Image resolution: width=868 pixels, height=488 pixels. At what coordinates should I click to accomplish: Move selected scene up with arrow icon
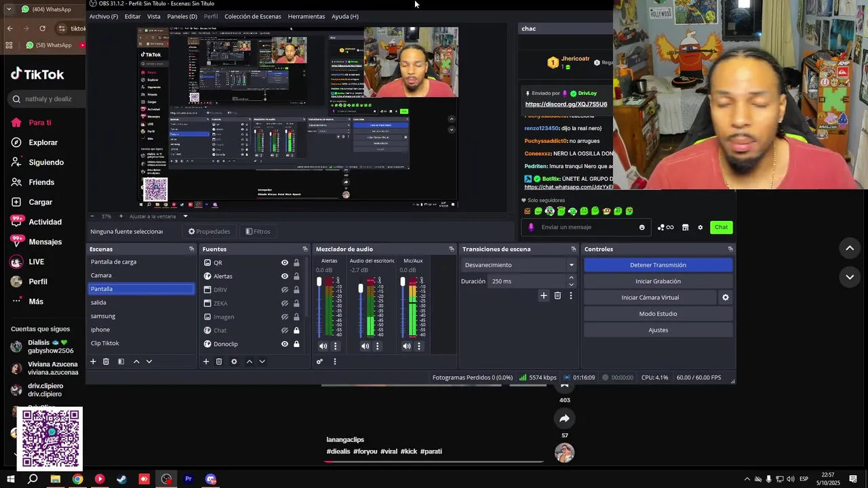point(136,361)
